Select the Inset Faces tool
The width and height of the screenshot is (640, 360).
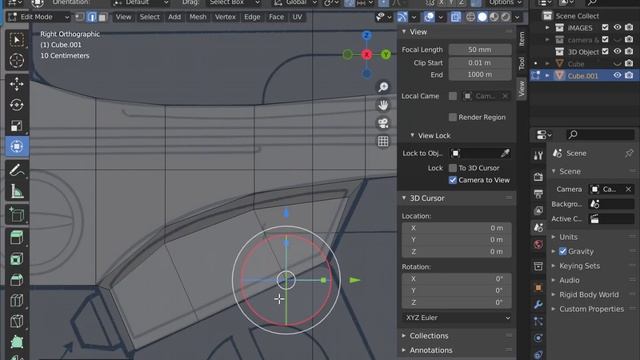tap(17, 259)
